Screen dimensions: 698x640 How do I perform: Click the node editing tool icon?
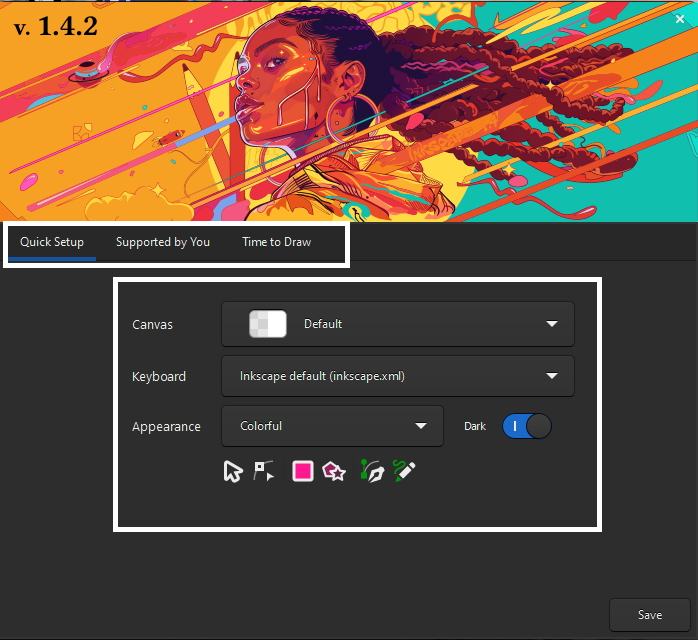coord(264,471)
